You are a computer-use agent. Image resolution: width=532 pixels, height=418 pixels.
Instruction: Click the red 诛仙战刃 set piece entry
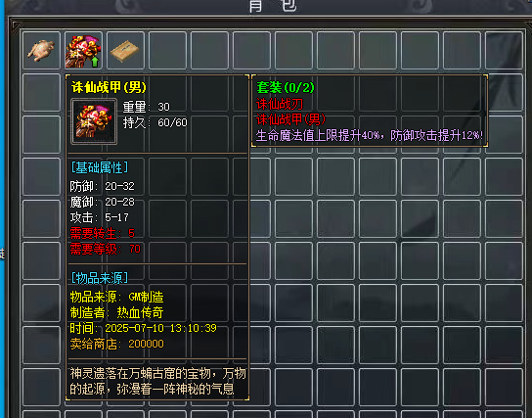pyautogui.click(x=280, y=104)
